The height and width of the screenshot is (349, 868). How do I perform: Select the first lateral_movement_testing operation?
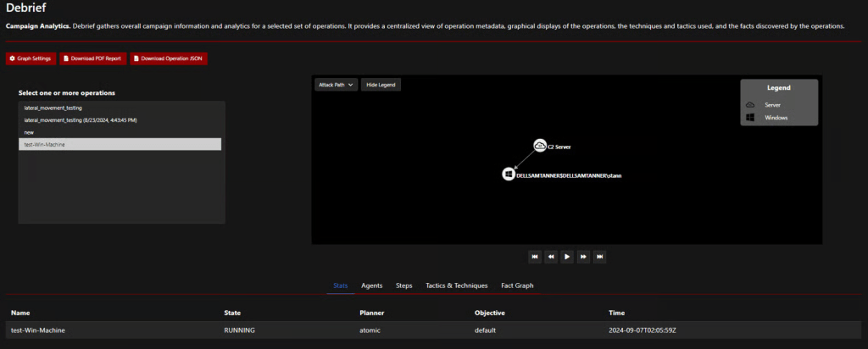coord(53,108)
